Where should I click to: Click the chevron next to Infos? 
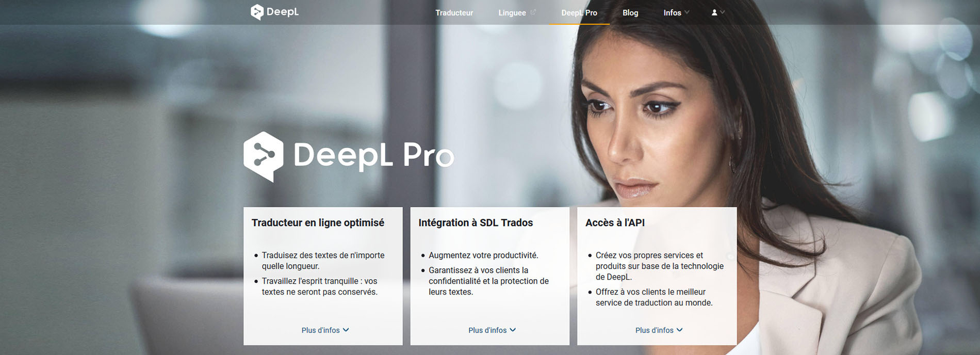click(687, 12)
